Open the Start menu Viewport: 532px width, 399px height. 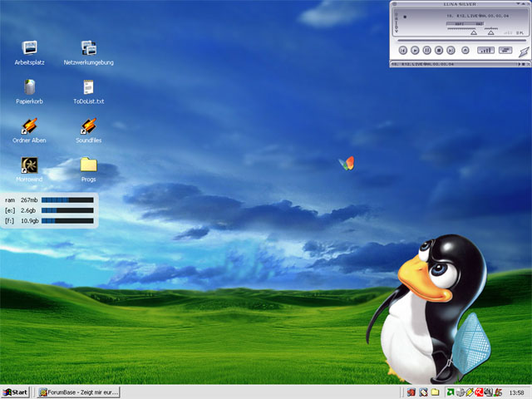coord(15,392)
